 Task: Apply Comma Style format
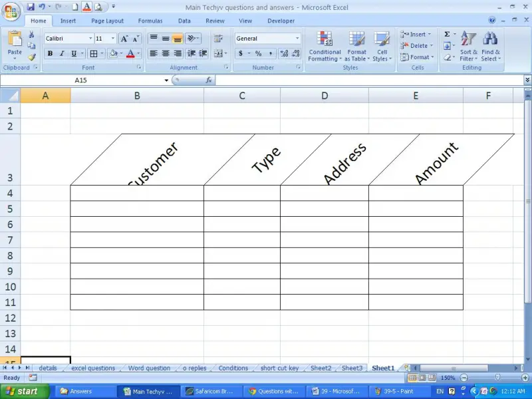(x=271, y=54)
